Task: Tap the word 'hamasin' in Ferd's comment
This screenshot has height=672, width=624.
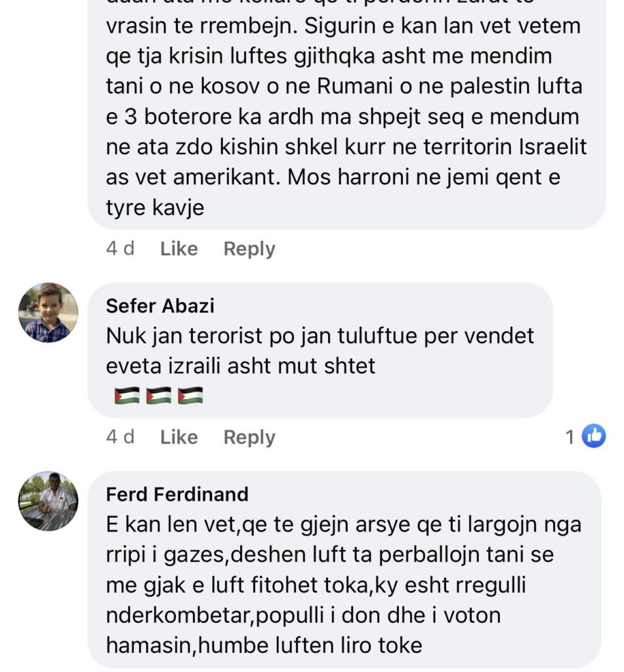Action: click(x=149, y=645)
